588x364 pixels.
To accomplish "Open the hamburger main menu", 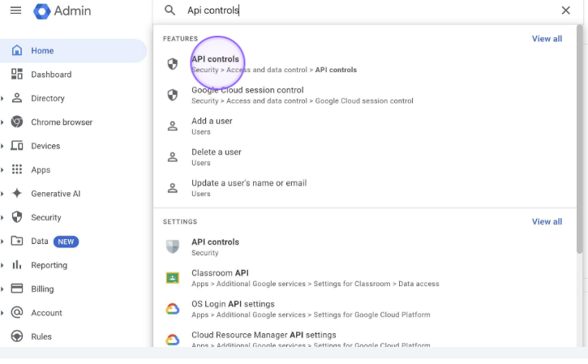I will pyautogui.click(x=15, y=11).
